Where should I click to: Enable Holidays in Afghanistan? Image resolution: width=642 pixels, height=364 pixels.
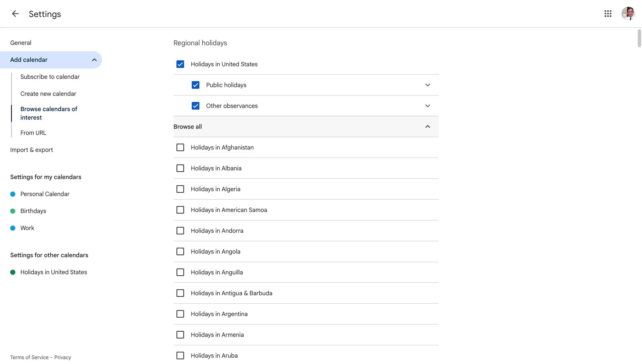180,147
